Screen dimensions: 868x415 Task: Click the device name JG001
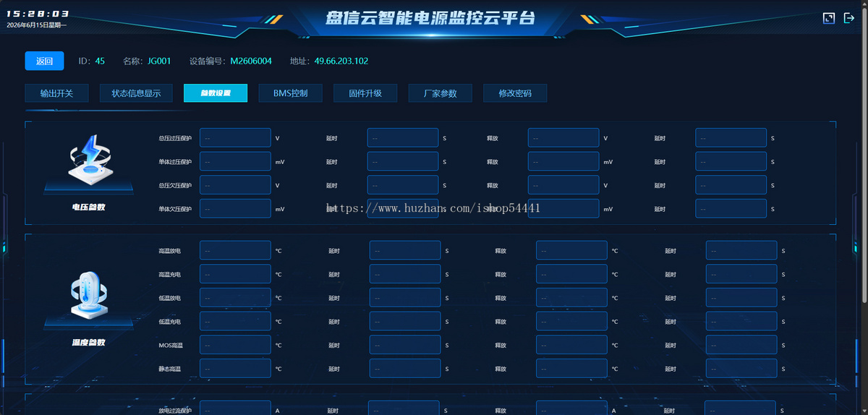(x=159, y=61)
